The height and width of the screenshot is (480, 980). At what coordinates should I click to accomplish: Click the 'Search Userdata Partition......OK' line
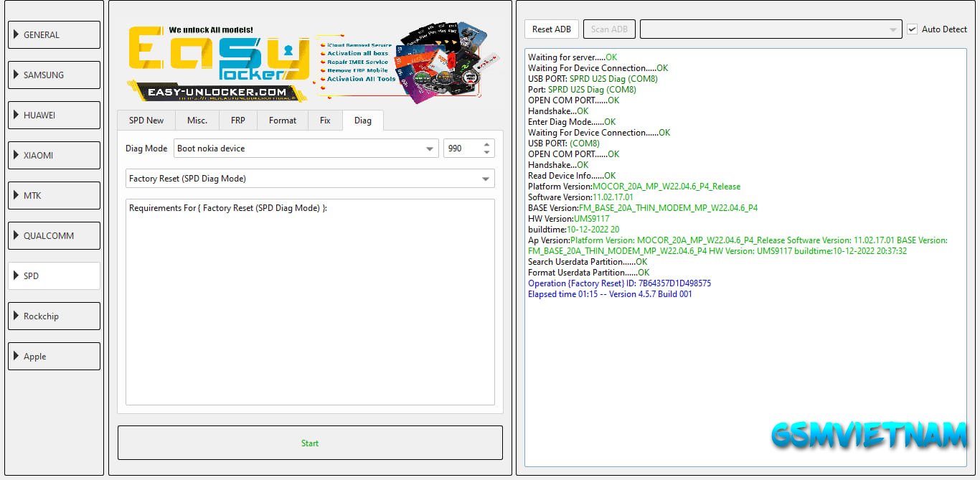588,262
